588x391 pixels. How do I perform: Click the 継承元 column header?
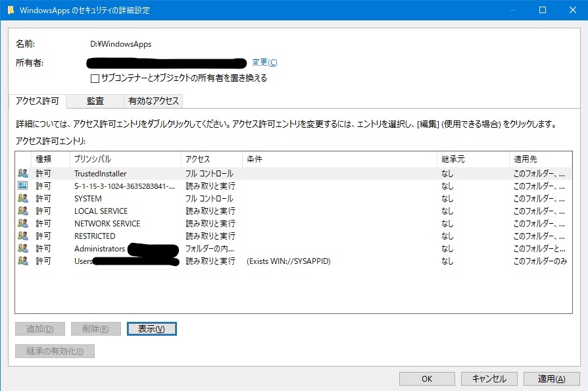pyautogui.click(x=473, y=159)
